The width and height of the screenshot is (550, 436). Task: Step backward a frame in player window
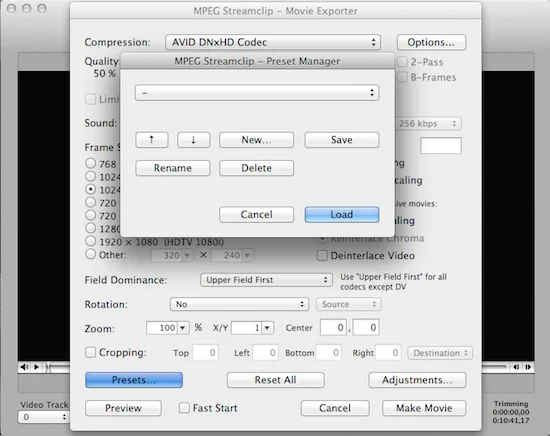pyautogui.click(x=516, y=367)
